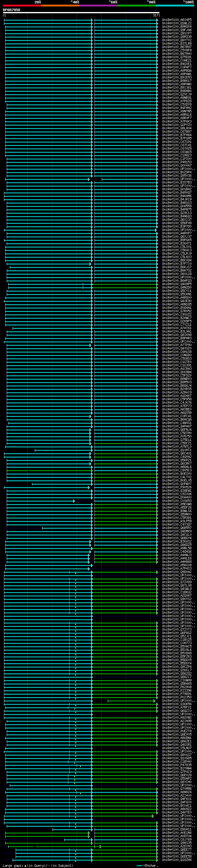Image resolution: width=197 pixels, height=868 pixels.
Task: Open hit UniRef100_B9RQV4
Action: [177, 26]
